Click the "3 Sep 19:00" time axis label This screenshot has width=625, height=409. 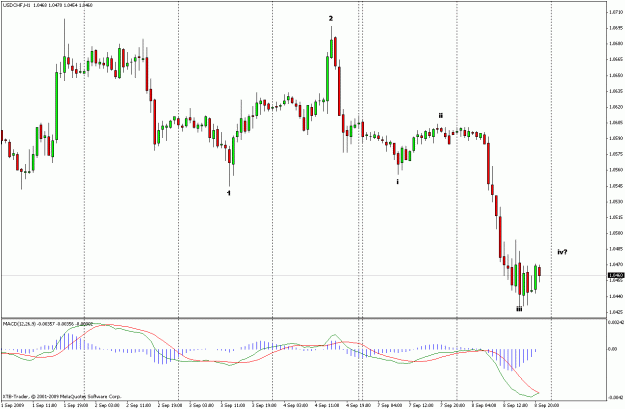[x=266, y=405]
